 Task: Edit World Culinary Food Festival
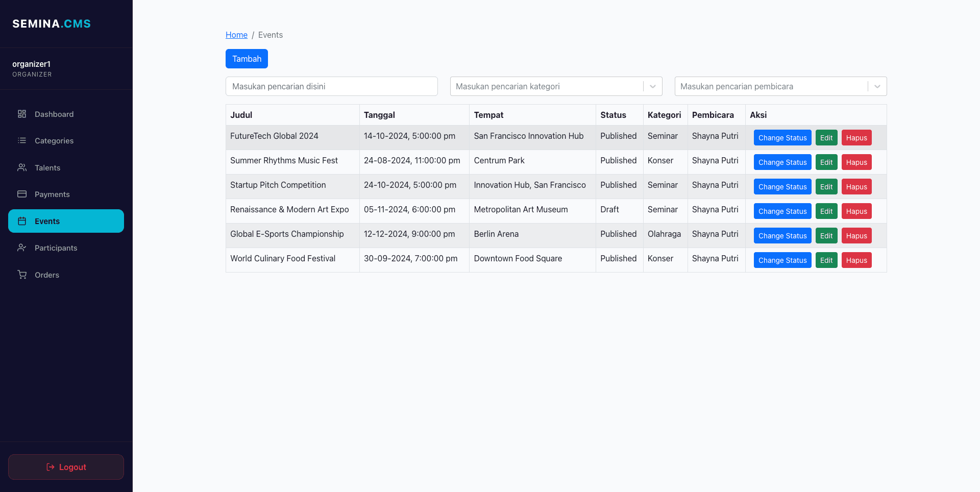[826, 260]
